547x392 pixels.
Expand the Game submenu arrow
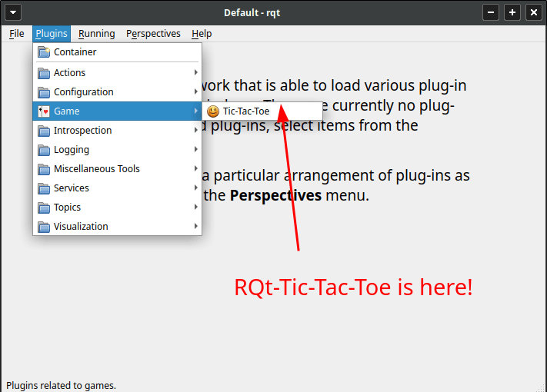click(195, 111)
